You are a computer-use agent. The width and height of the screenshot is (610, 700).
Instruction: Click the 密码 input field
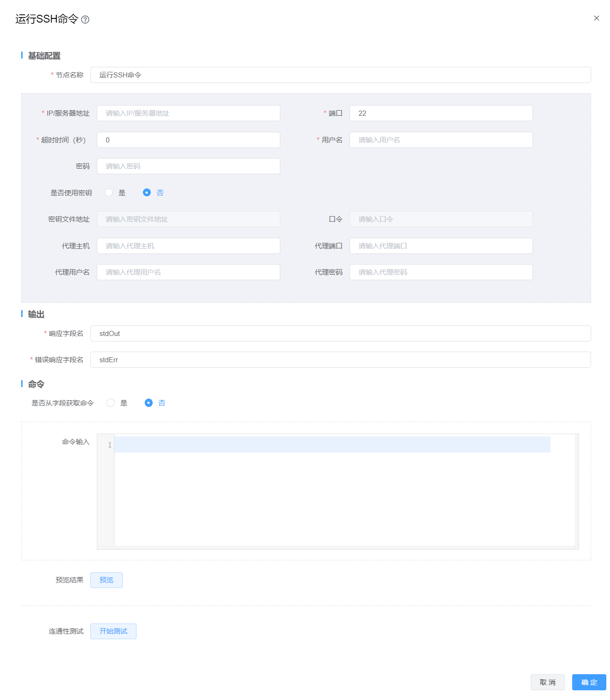[188, 166]
